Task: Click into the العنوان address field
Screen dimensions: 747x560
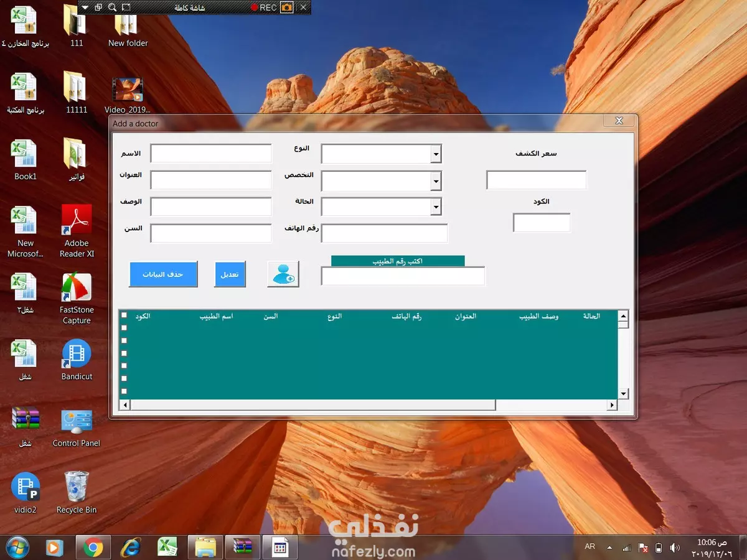Action: click(x=211, y=180)
